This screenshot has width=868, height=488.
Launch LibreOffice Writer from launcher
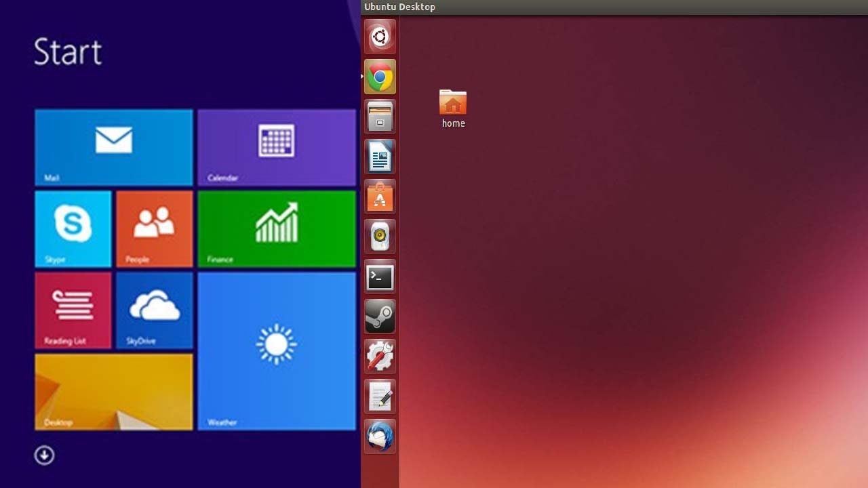(x=380, y=157)
